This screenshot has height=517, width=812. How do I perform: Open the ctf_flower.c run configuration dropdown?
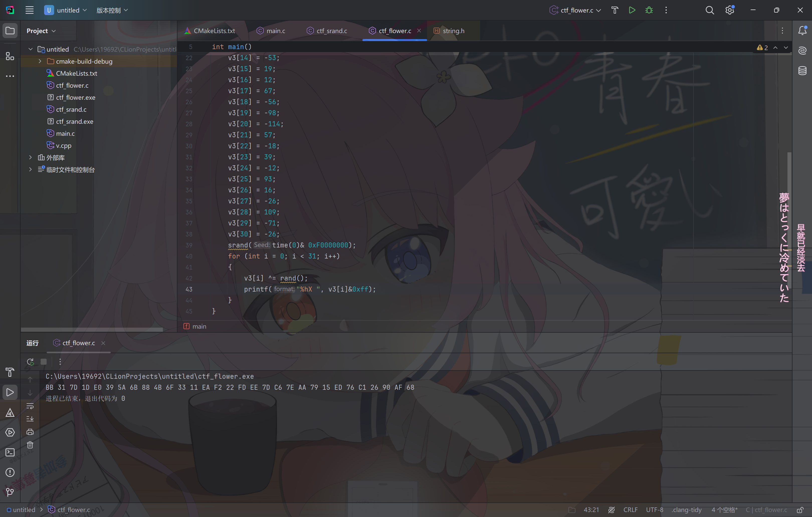[575, 10]
